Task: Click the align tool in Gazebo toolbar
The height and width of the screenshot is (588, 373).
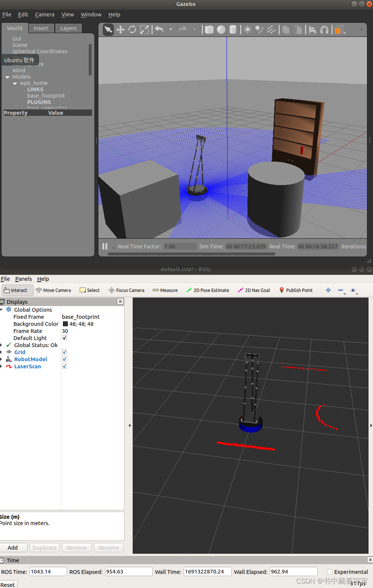Action: pos(313,29)
